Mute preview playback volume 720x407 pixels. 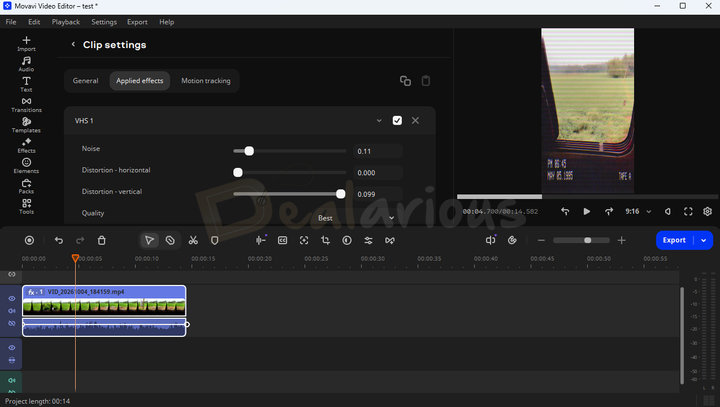668,211
